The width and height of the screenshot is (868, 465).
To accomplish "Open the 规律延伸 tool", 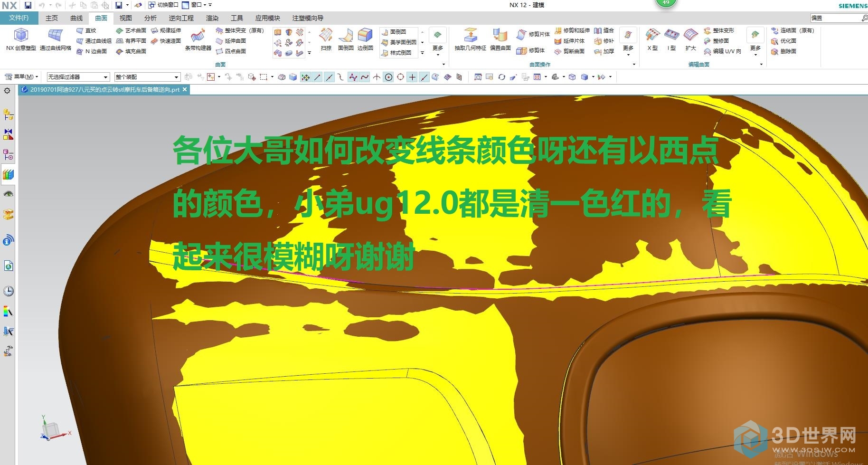I will click(x=166, y=30).
